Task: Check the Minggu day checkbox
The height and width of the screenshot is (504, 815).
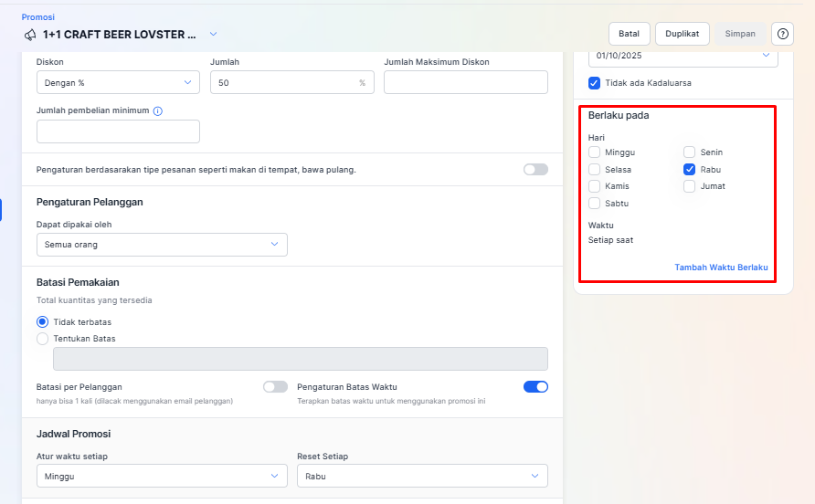Action: point(595,152)
